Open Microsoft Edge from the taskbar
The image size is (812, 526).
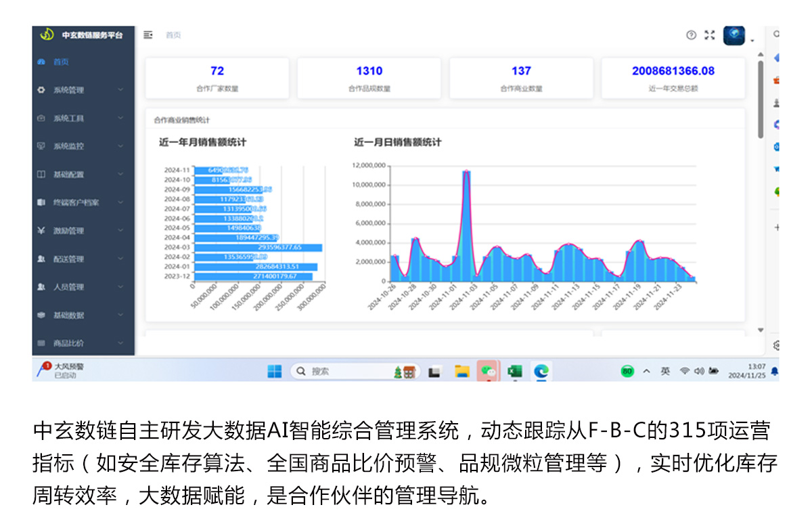[x=541, y=371]
